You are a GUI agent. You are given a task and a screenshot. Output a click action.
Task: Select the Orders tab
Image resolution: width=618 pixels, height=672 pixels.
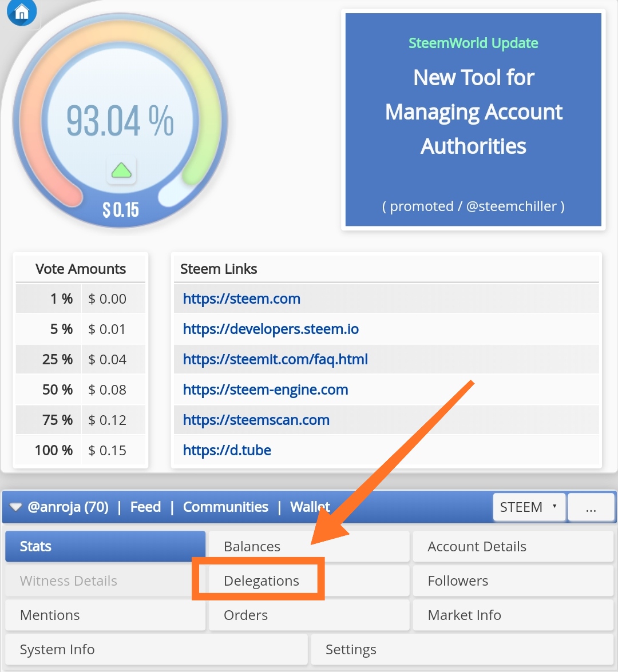(309, 615)
